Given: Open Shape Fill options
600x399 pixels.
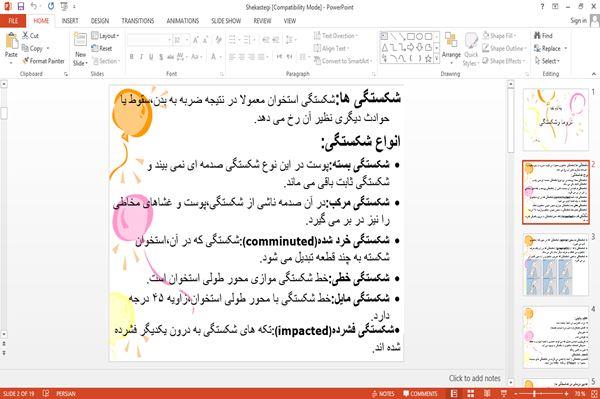Looking at the screenshot, I should [x=500, y=36].
